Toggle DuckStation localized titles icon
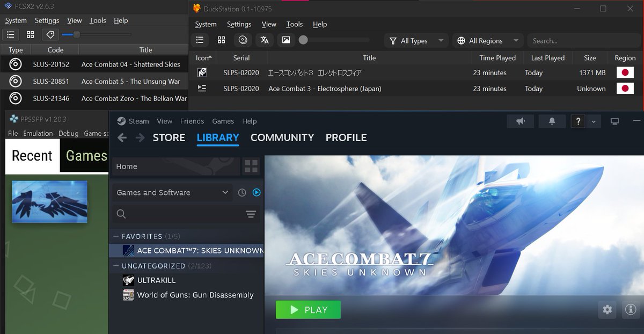The width and height of the screenshot is (644, 334). (x=265, y=40)
